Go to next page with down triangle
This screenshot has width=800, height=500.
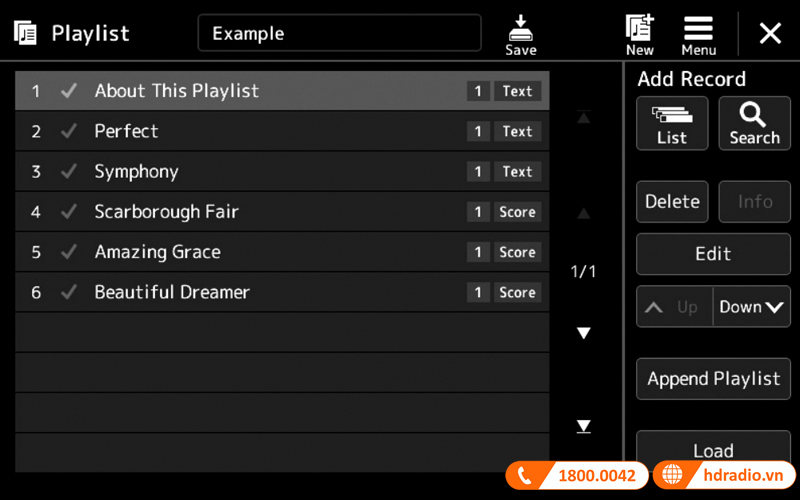click(583, 333)
